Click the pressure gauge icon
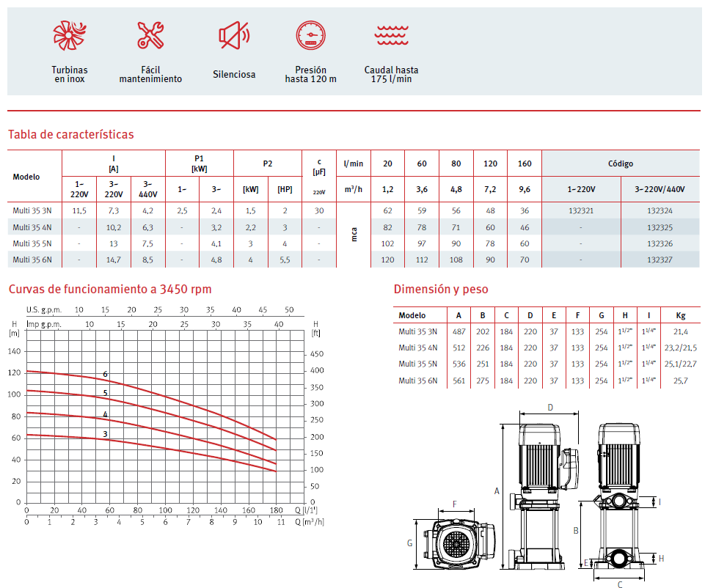The width and height of the screenshot is (705, 588). [310, 34]
